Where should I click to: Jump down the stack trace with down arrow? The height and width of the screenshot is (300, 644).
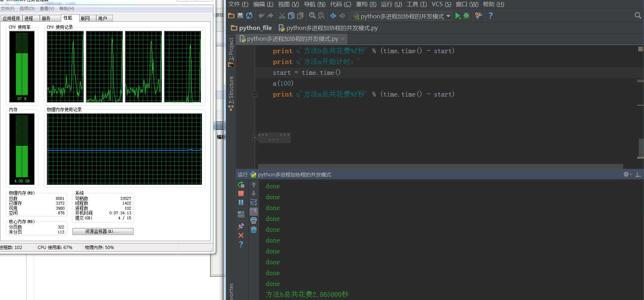click(x=254, y=193)
